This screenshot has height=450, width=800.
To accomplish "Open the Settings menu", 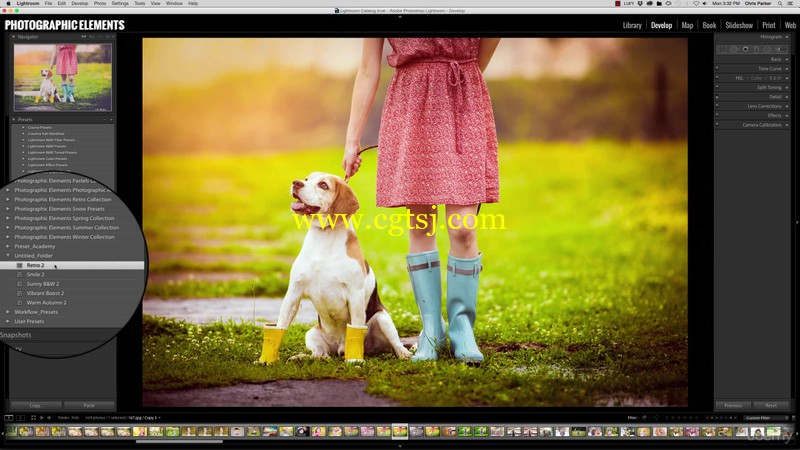I will click(120, 3).
